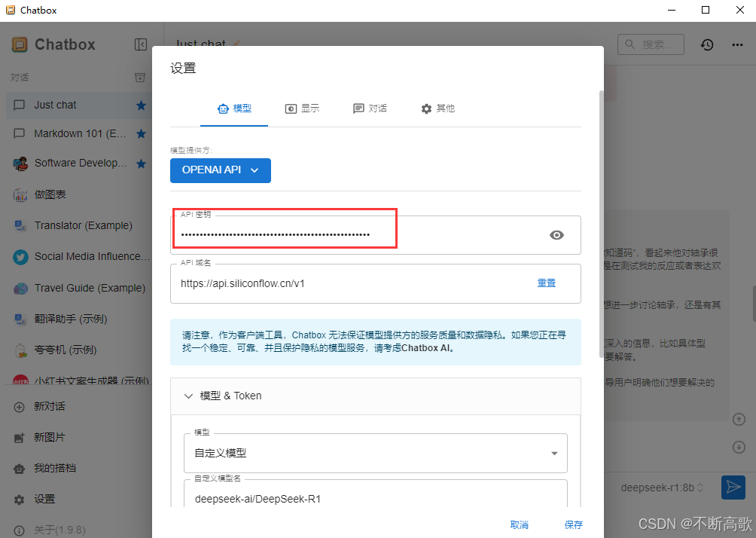
Task: Click the 夸夸机 (示例) icon
Action: tap(20, 351)
